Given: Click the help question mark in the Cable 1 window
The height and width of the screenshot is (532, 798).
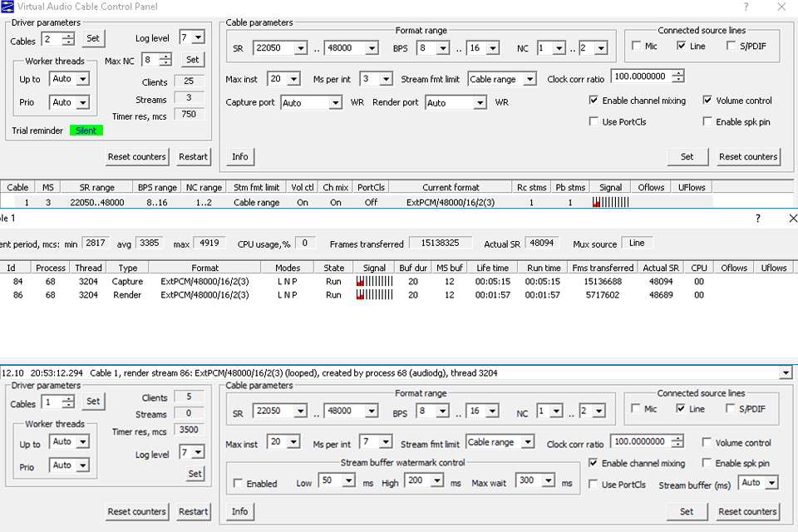Looking at the screenshot, I should coord(757,218).
